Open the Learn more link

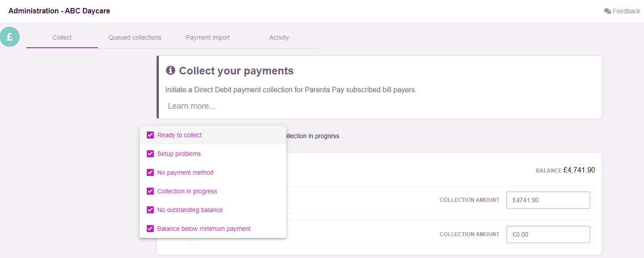pyautogui.click(x=192, y=106)
